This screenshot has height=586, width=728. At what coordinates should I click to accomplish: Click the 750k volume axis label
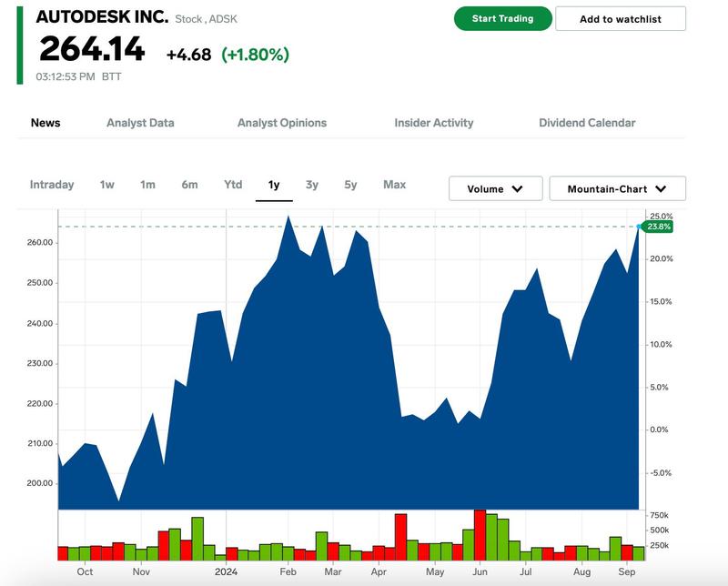point(659,515)
